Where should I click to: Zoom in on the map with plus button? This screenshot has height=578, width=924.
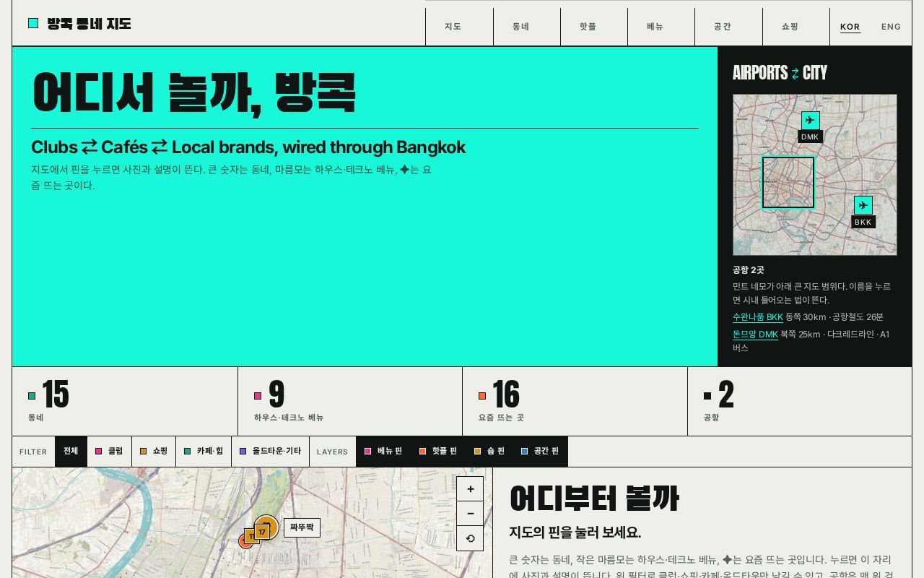click(470, 489)
